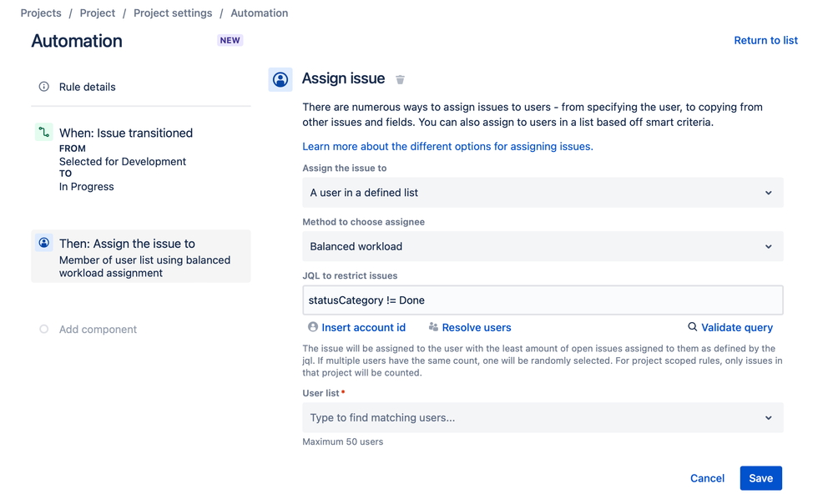Click the trash icon beside Assign issue
This screenshot has width=833, height=504.
click(401, 79)
